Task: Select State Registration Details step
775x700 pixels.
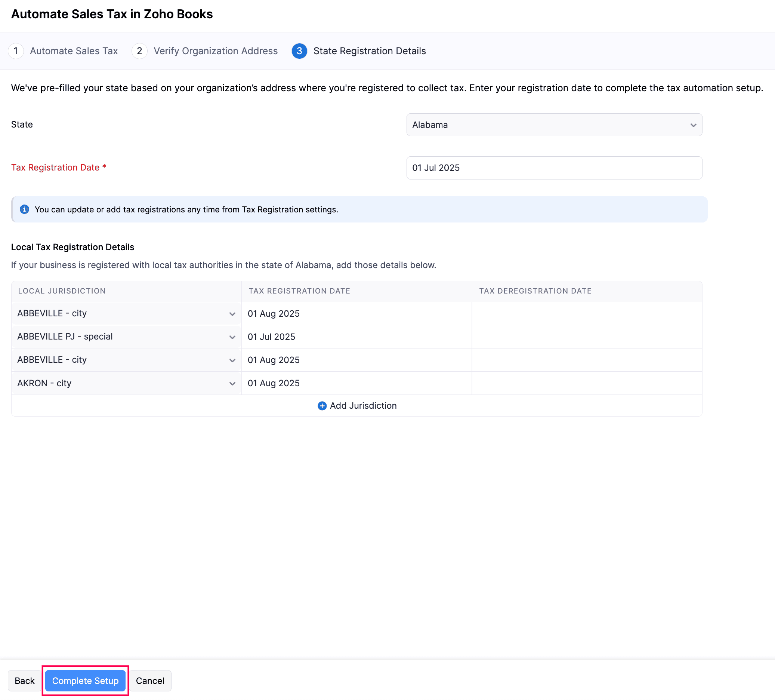Action: click(370, 51)
